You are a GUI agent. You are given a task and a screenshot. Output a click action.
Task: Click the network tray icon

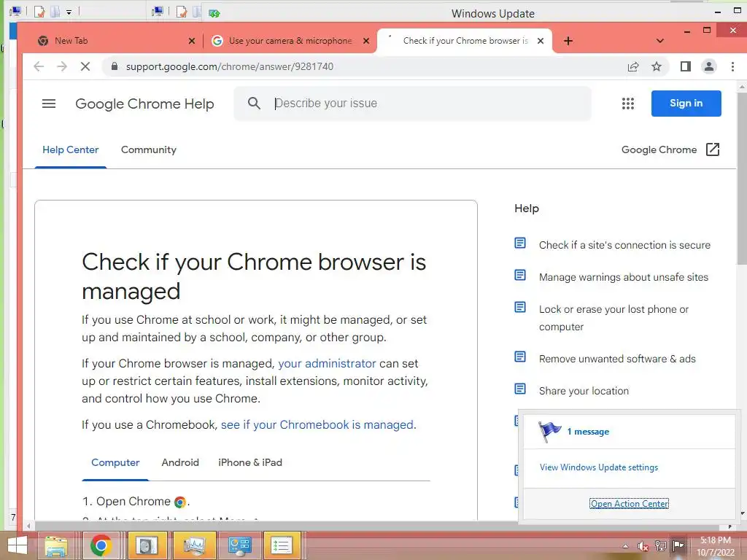coord(661,546)
